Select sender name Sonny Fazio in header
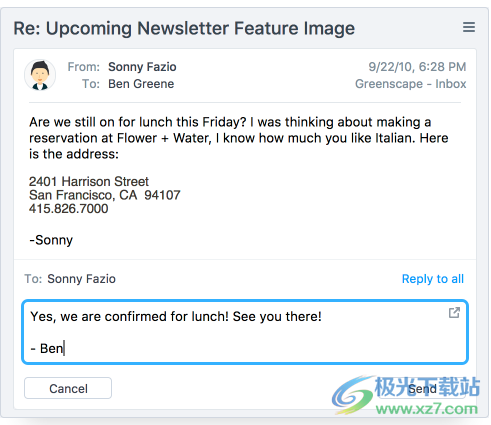Screen dimensions: 491x425 pyautogui.click(x=142, y=67)
